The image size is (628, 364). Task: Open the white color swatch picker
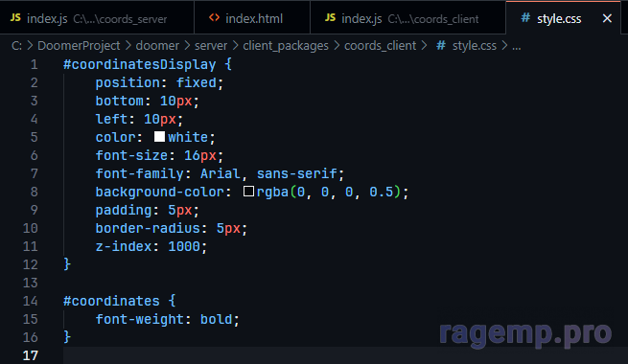(x=159, y=137)
